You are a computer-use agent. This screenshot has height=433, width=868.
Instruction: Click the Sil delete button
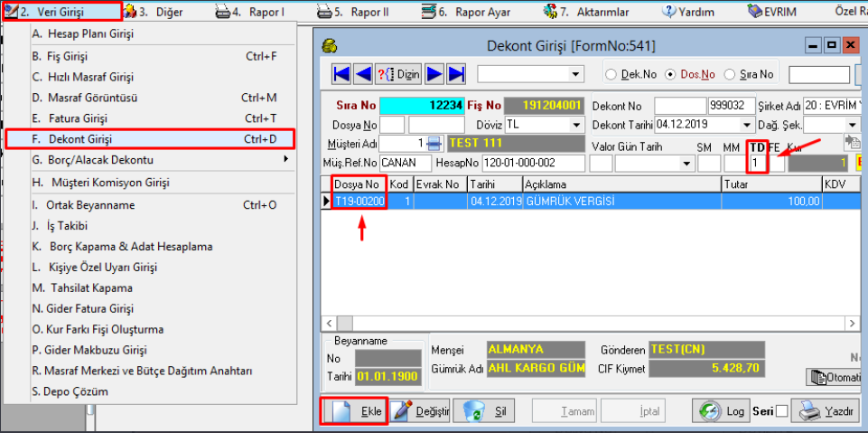(x=483, y=411)
